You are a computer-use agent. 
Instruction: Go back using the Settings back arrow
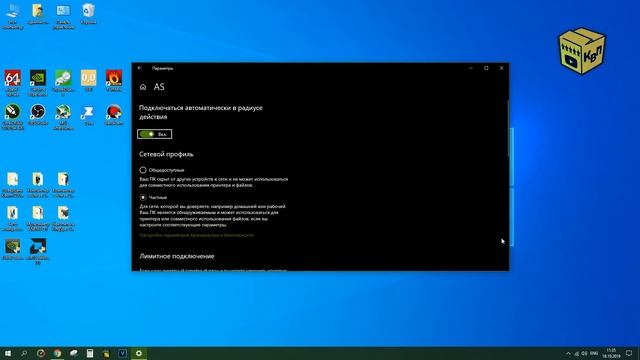coord(140,68)
